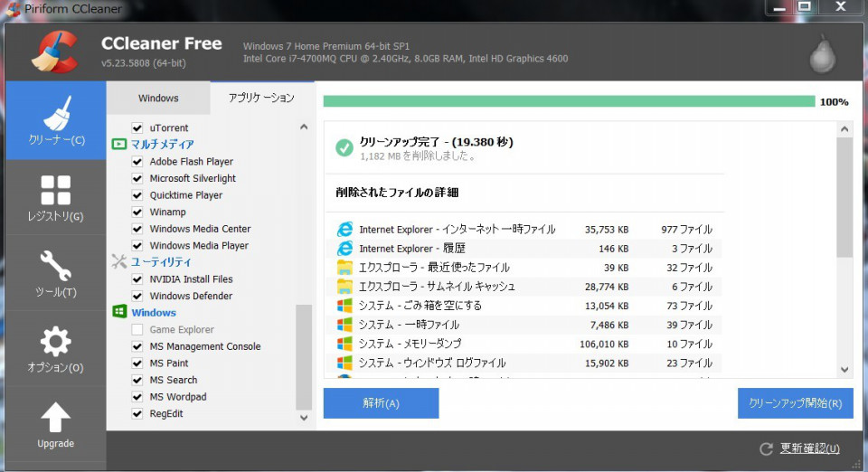Toggle MS Search checkbox
Viewport: 868px width, 472px height.
[137, 380]
